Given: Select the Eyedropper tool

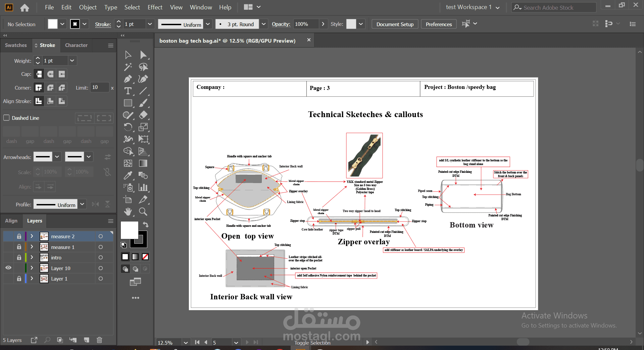Looking at the screenshot, I should [x=128, y=176].
